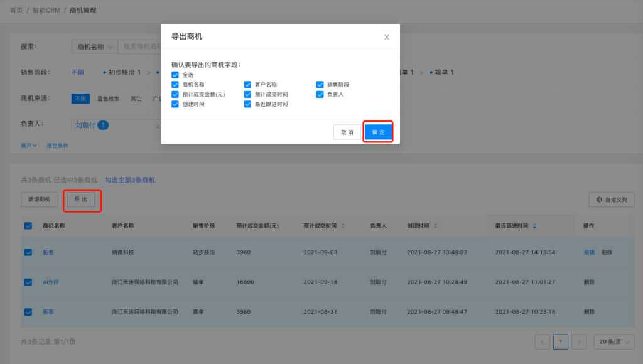This screenshot has width=643, height=364.
Task: Open the 商机名称 search type dropdown
Action: [94, 46]
